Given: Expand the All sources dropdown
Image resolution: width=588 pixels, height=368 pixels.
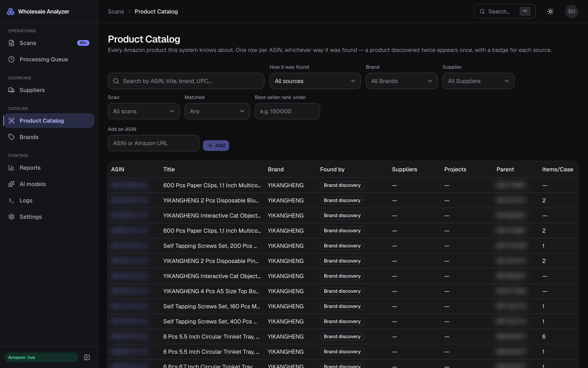Looking at the screenshot, I should coord(315,81).
